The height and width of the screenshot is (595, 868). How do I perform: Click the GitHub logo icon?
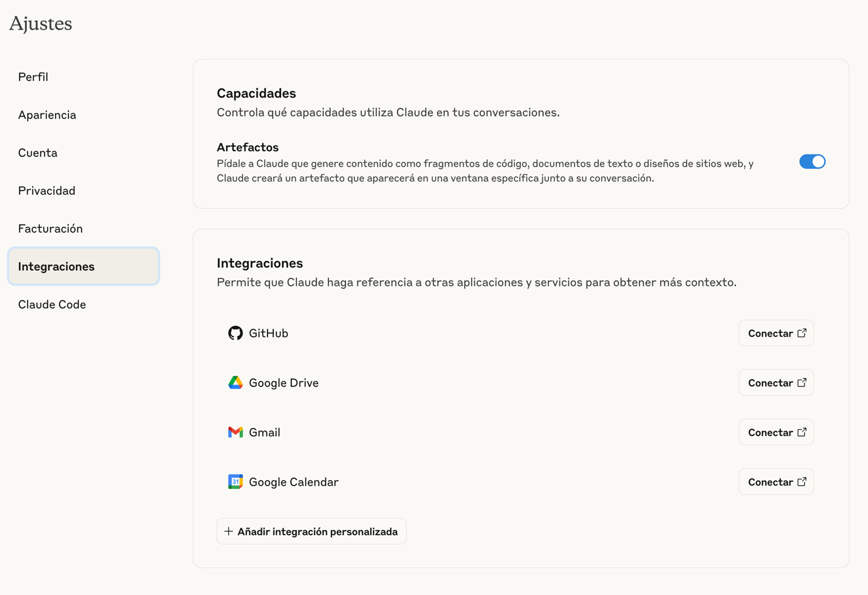coord(235,333)
